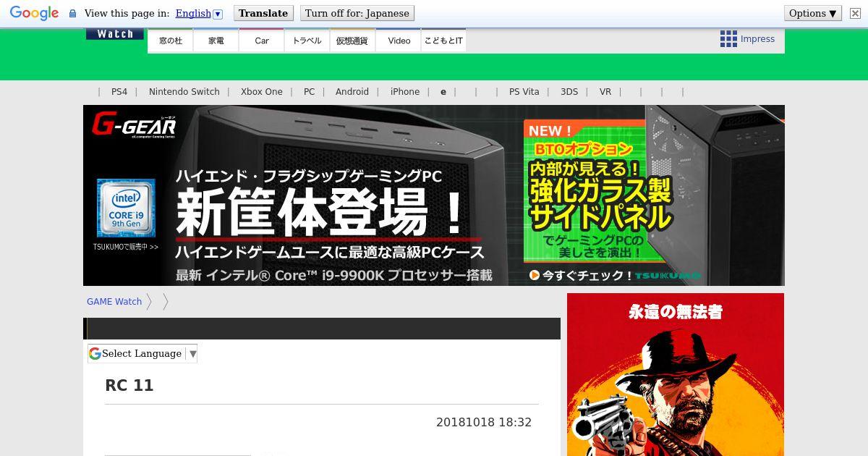The width and height of the screenshot is (868, 456).
Task: Click the Impress grid icon
Action: (728, 39)
